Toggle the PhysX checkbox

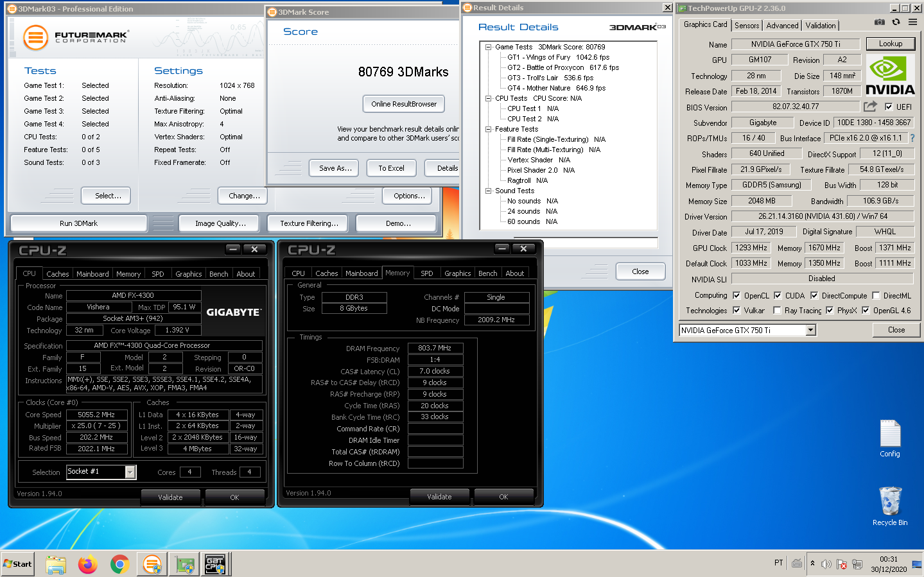pyautogui.click(x=830, y=310)
